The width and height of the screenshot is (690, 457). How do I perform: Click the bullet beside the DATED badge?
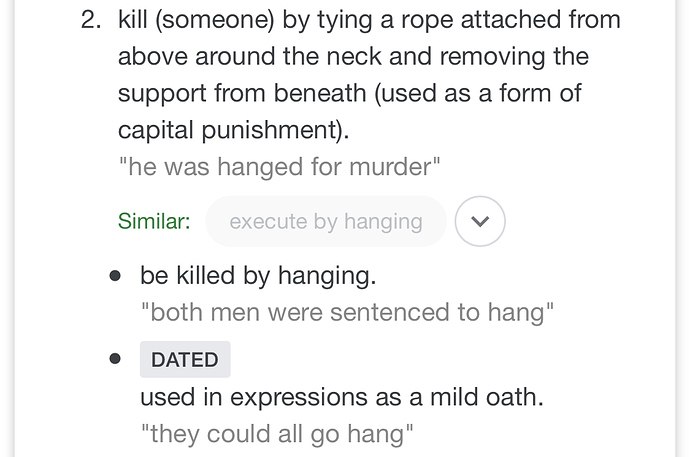click(116, 359)
